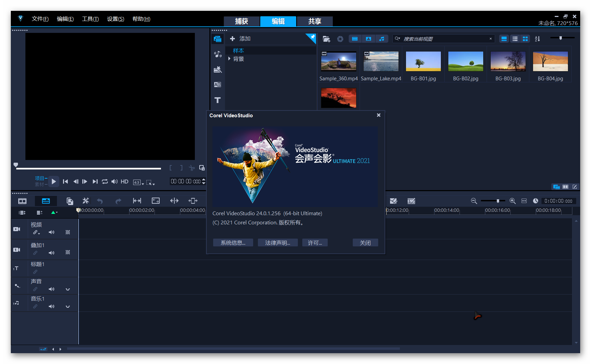Open the resize/crop mode dropdown in preview

[x=150, y=183]
